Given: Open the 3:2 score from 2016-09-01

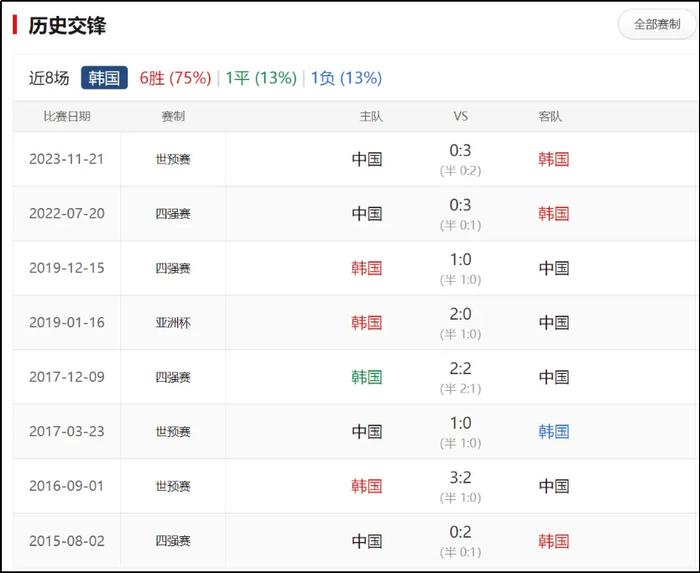Looking at the screenshot, I should (460, 478).
